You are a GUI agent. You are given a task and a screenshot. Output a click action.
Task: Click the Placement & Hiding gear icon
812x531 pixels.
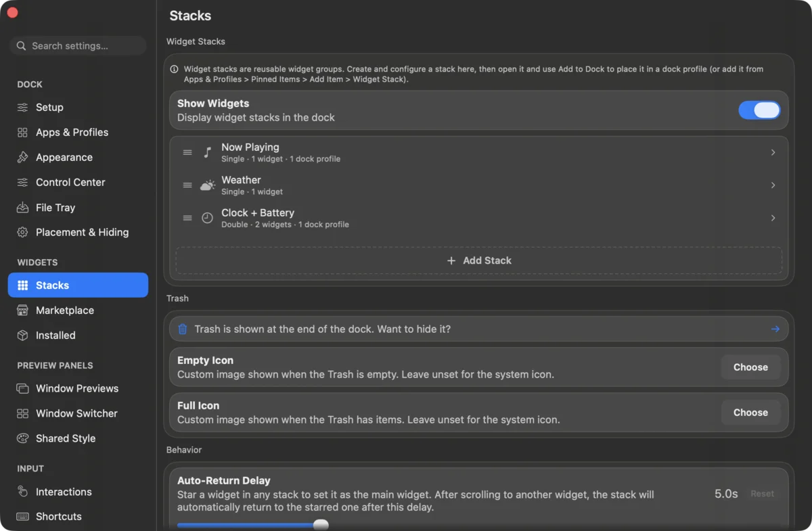(23, 232)
